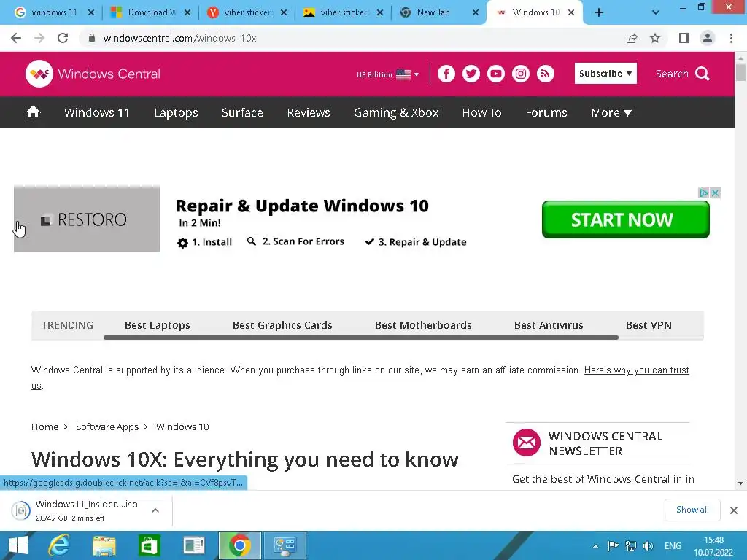747x560 pixels.
Task: Open Chrome's three-dot menu
Action: [731, 38]
